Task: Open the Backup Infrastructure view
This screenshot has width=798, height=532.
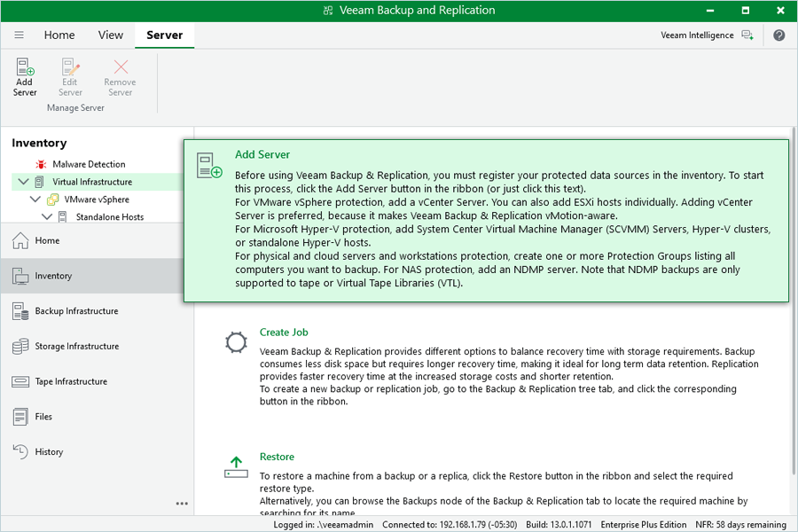Action: [76, 311]
